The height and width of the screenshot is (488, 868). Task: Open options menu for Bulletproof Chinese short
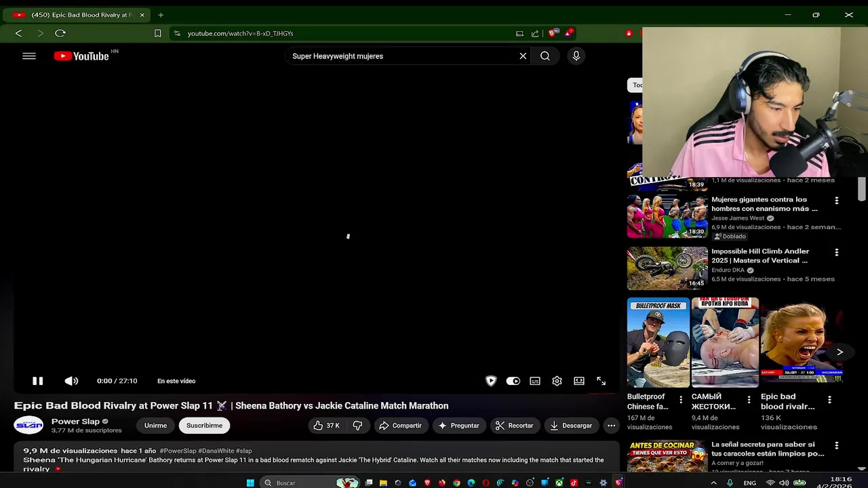coord(681,400)
